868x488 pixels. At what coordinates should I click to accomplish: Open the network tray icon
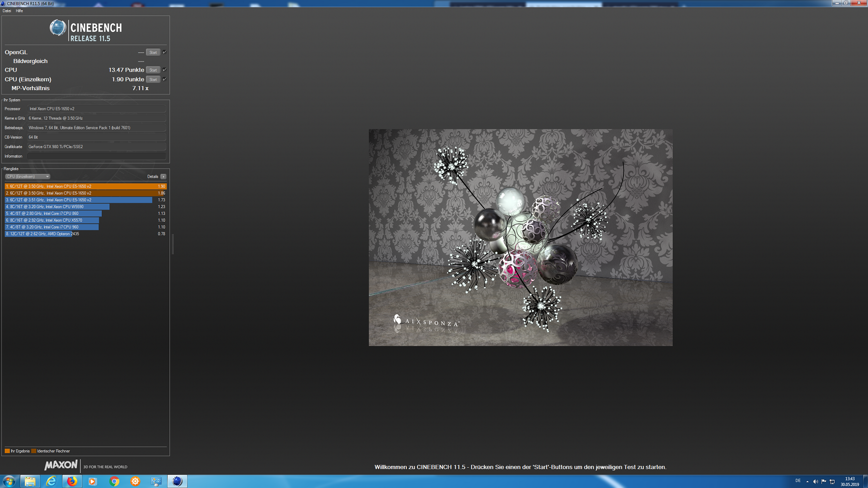coord(832,481)
